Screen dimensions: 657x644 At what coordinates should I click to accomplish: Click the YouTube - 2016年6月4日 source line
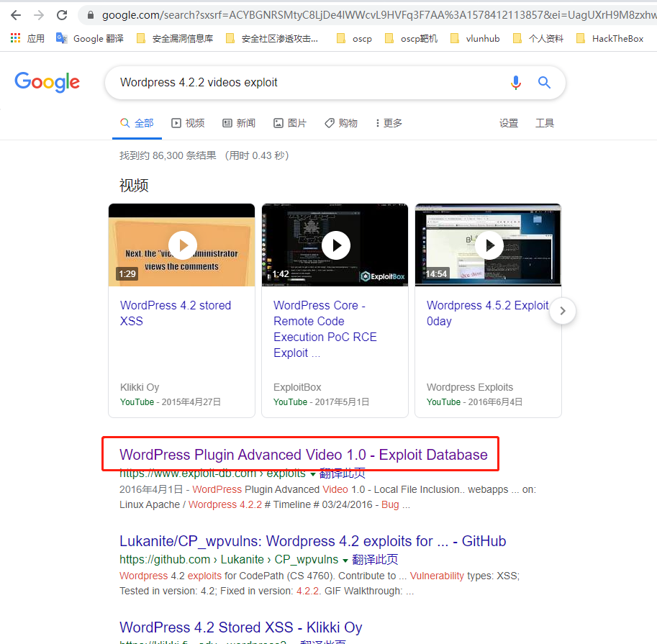pos(474,402)
